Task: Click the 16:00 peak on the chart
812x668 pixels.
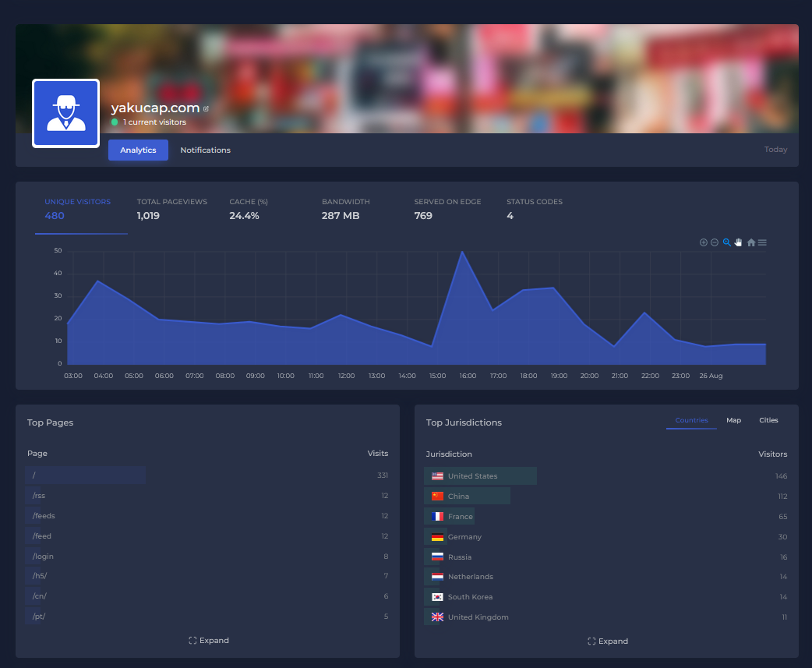Action: tap(462, 253)
